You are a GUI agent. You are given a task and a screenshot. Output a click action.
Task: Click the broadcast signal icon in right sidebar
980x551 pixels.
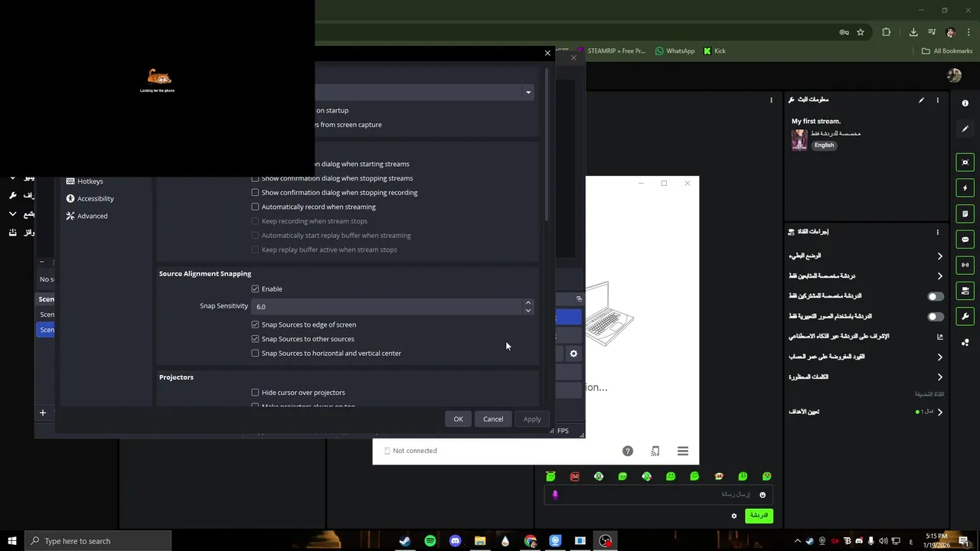pyautogui.click(x=965, y=265)
